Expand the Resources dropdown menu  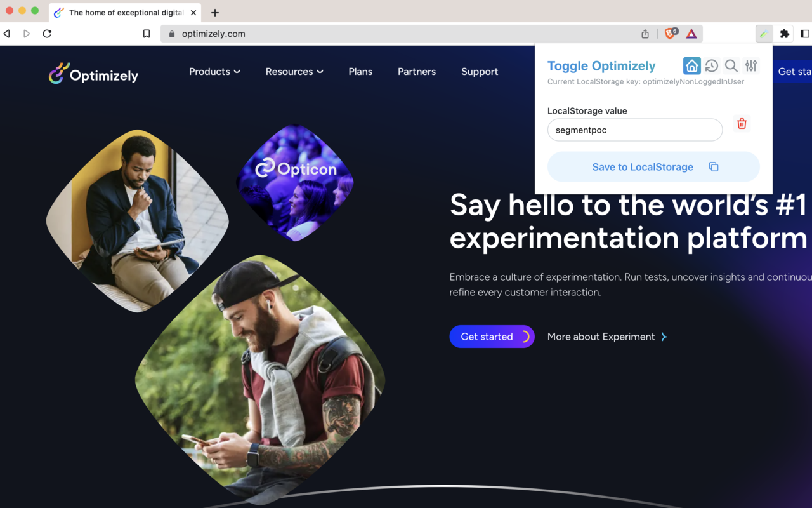[x=294, y=72]
